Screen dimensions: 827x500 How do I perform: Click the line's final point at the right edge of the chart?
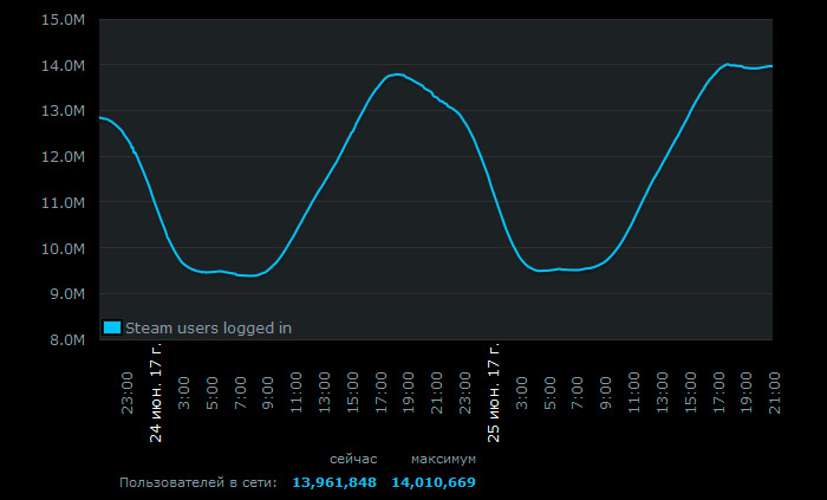click(x=771, y=66)
